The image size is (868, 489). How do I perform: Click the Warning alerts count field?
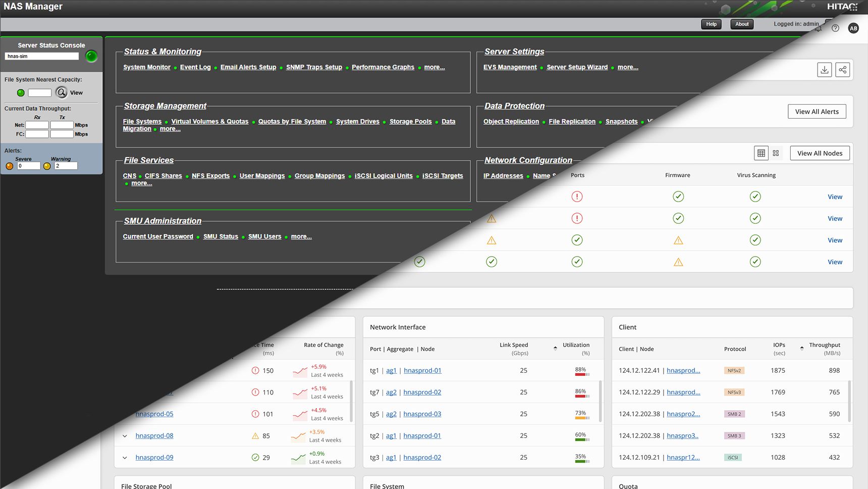click(x=66, y=166)
